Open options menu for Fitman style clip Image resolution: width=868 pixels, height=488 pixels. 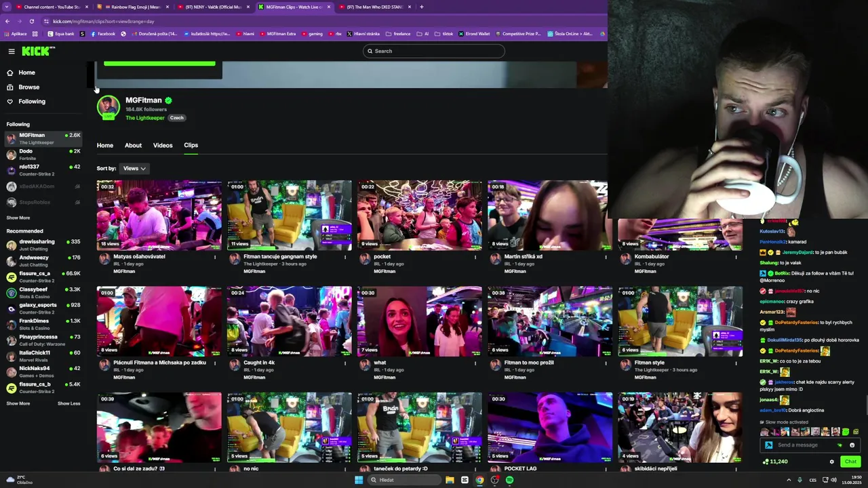pyautogui.click(x=736, y=363)
